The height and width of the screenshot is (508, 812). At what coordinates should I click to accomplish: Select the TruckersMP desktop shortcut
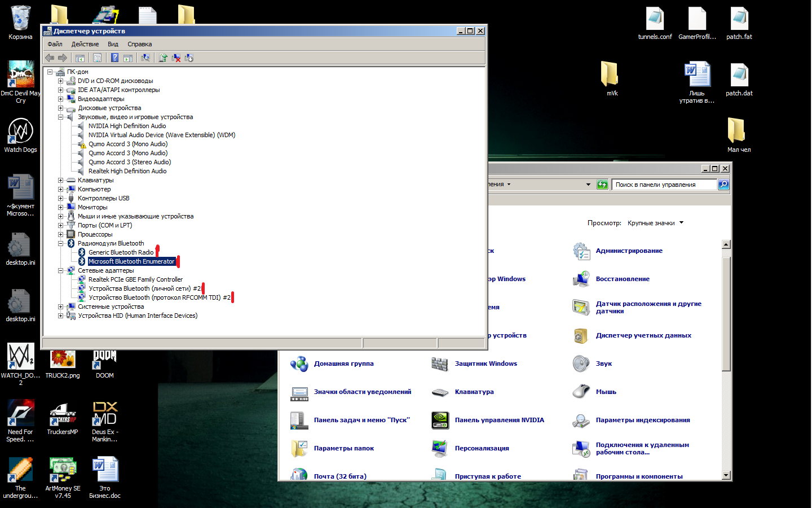63,418
